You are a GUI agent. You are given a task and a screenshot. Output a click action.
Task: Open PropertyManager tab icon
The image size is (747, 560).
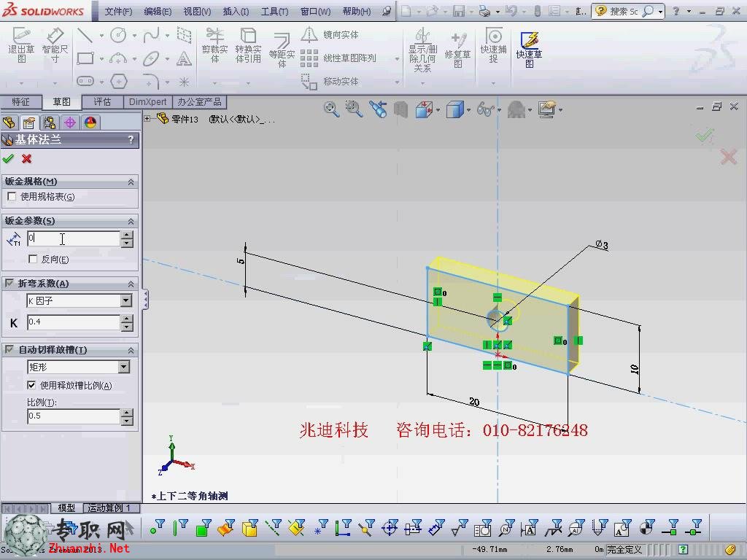[29, 122]
